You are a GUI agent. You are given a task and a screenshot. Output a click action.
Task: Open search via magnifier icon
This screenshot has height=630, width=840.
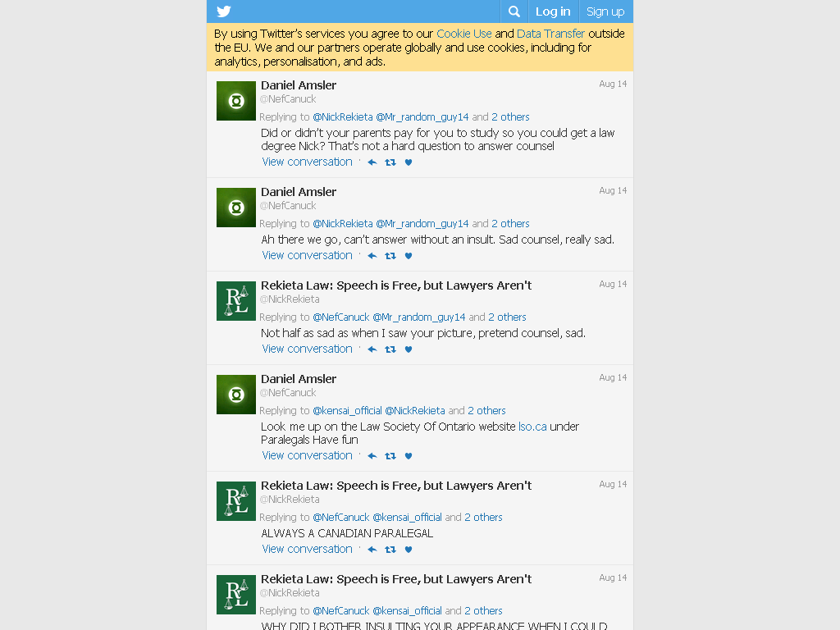click(514, 11)
